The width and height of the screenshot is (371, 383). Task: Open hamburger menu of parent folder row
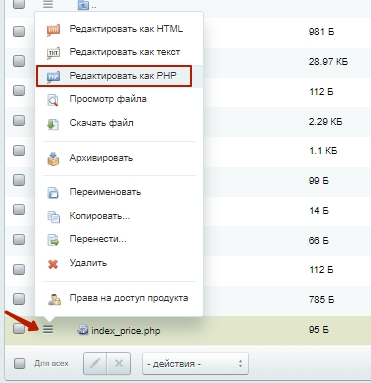pyautogui.click(x=48, y=4)
